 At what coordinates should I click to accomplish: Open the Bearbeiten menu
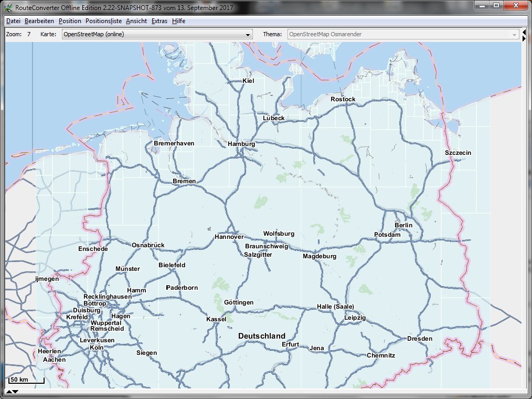[39, 21]
